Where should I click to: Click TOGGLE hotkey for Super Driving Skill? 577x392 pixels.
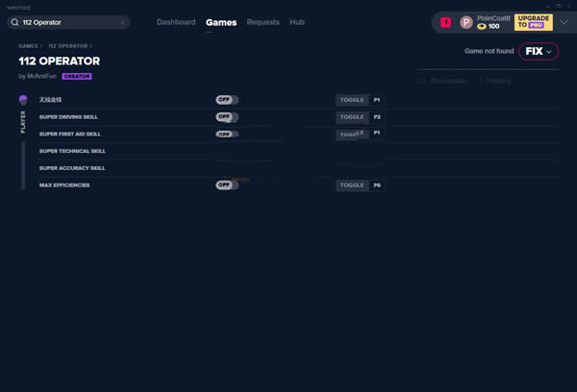[x=352, y=117]
